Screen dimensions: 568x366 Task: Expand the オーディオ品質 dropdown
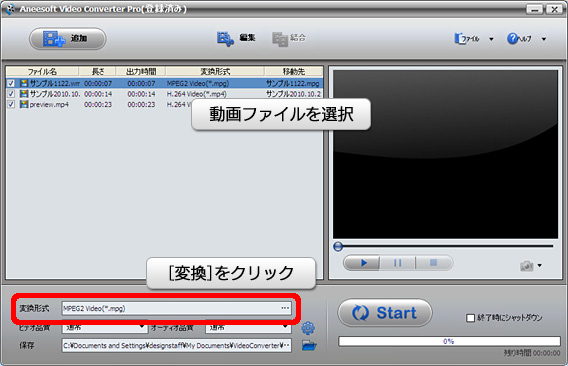coord(248,328)
